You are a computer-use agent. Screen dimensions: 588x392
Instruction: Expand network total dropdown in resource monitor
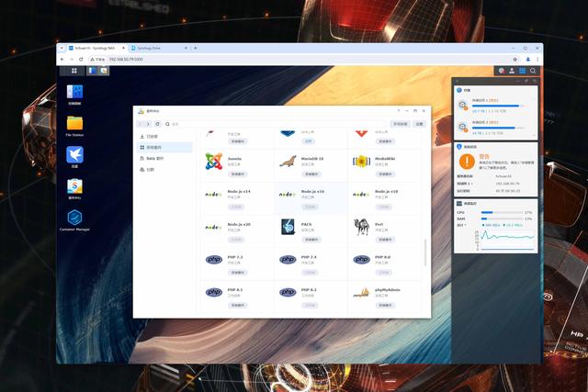coord(466,225)
